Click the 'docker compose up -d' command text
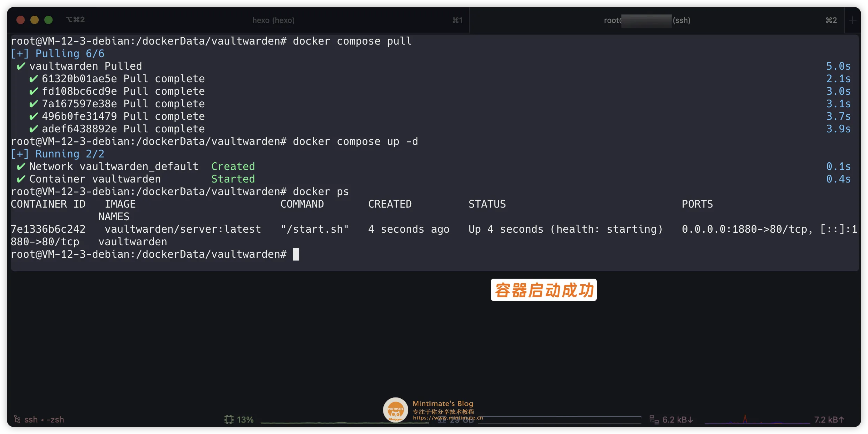The height and width of the screenshot is (434, 868). coord(355,141)
